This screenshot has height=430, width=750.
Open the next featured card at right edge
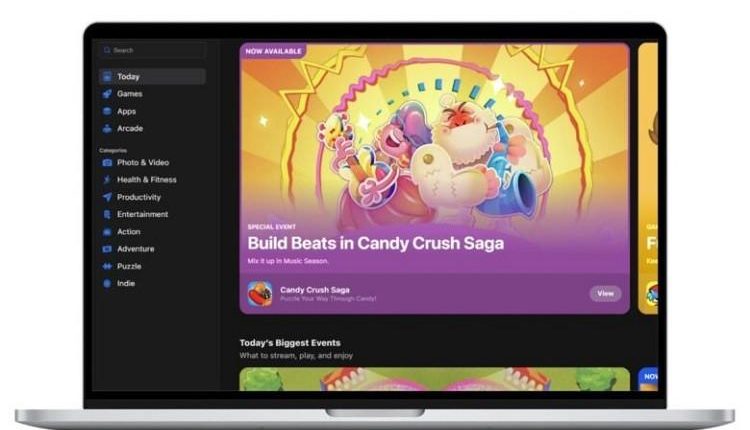click(648, 178)
